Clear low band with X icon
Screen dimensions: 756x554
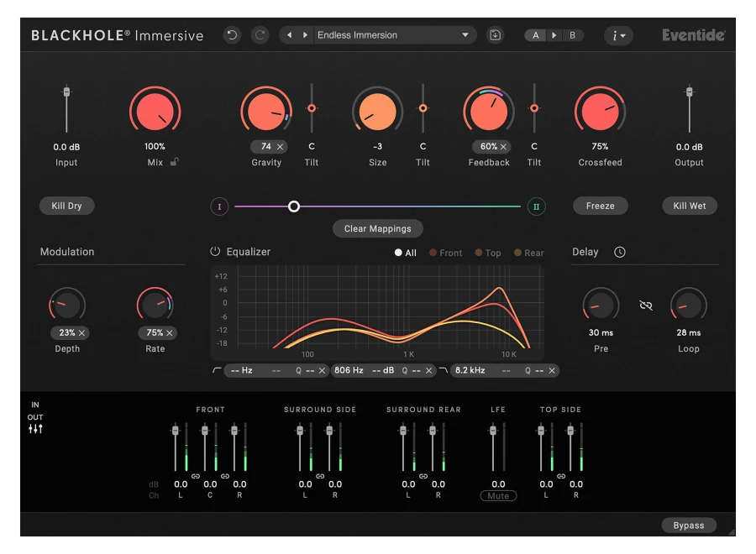[x=322, y=370]
